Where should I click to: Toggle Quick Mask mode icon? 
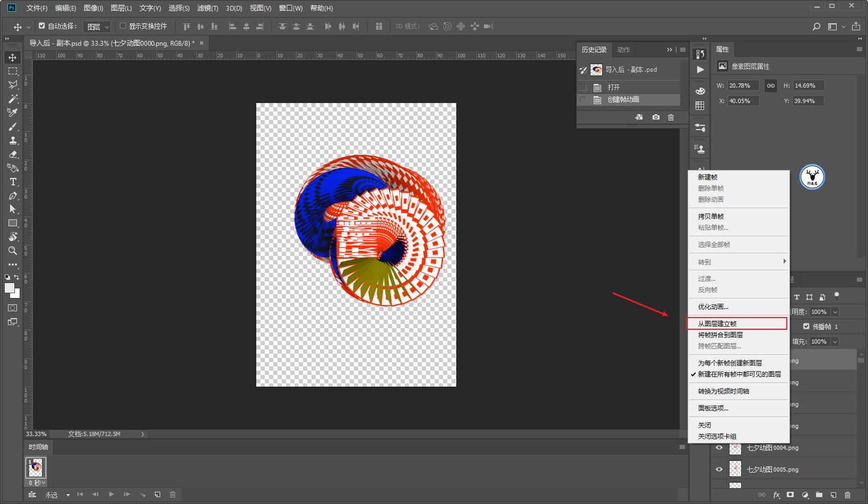pyautogui.click(x=13, y=308)
